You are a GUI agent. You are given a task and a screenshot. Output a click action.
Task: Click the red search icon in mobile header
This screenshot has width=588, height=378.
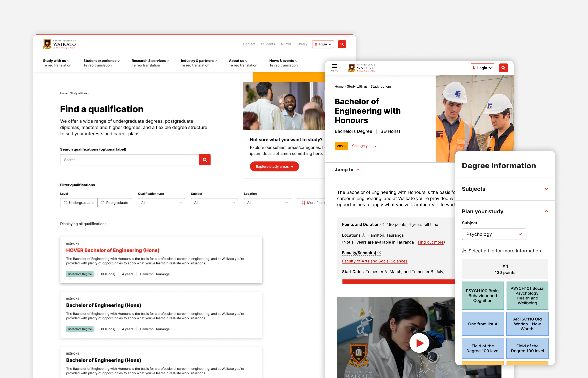pos(503,68)
